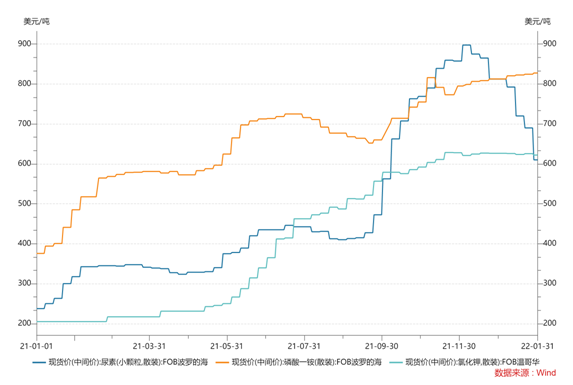Screen dimensions: 573x385
Task: Click the 21-05-31 date label
Action: tap(227, 346)
